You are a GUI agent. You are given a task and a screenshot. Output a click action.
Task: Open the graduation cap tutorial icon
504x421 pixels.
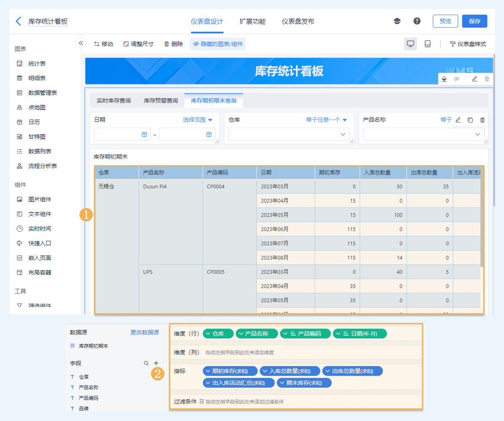pyautogui.click(x=397, y=21)
